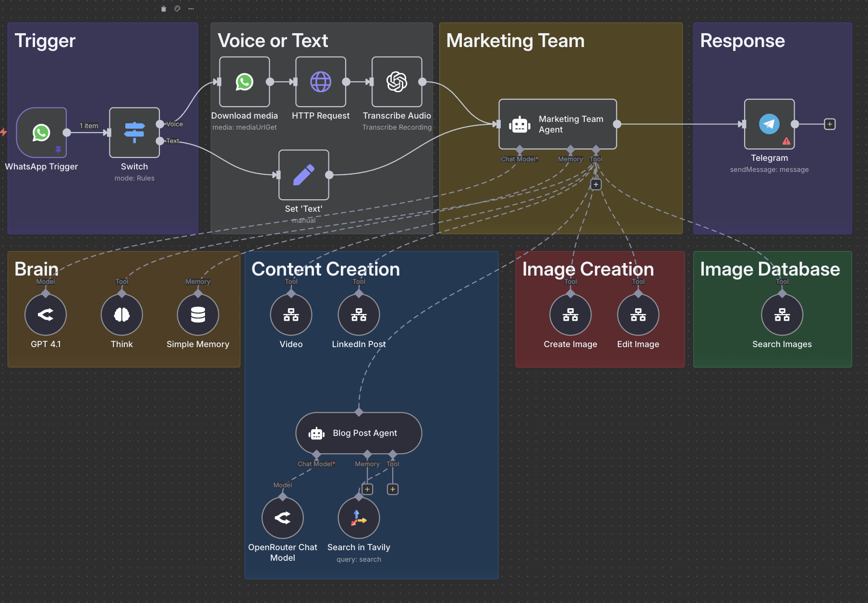This screenshot has width=868, height=603.
Task: Click the trash delete icon above the Trigger note
Action: coord(163,9)
